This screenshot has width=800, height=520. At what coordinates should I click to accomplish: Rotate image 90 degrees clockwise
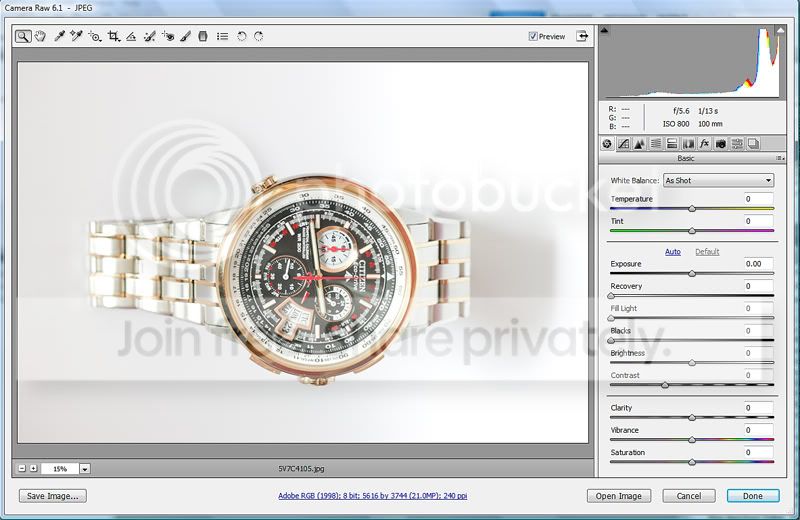pyautogui.click(x=259, y=36)
